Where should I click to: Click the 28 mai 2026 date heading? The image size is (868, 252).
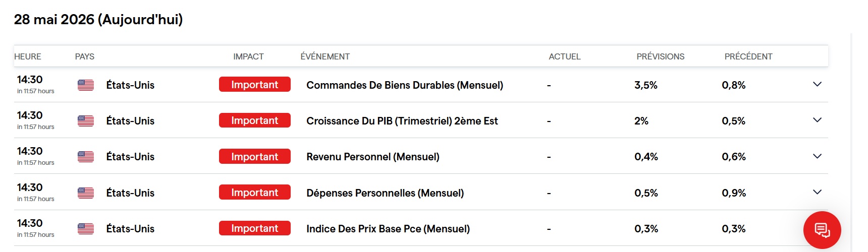pyautogui.click(x=98, y=19)
